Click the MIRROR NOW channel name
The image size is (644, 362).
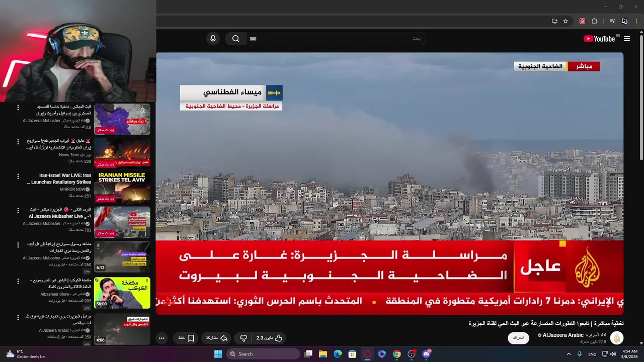point(72,189)
